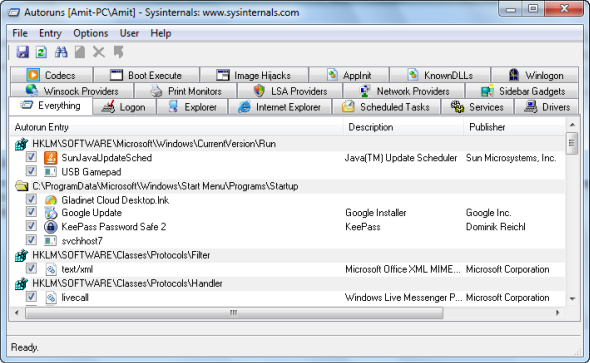Sort by Autorun Entry column header
Image resolution: width=590 pixels, height=363 pixels.
[x=176, y=127]
